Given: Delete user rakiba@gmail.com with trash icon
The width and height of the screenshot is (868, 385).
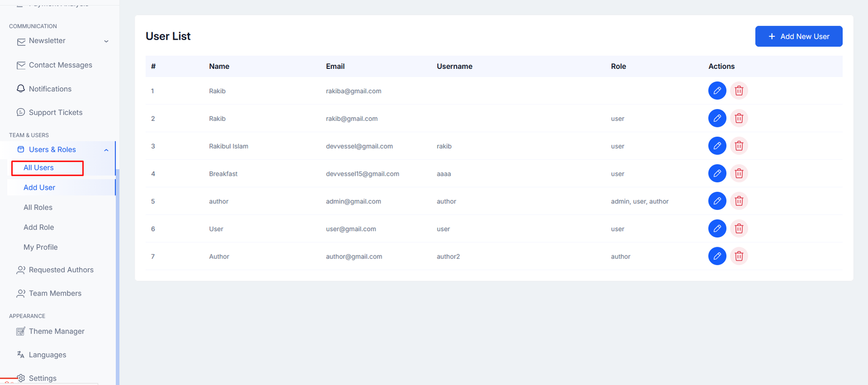Looking at the screenshot, I should pos(739,91).
